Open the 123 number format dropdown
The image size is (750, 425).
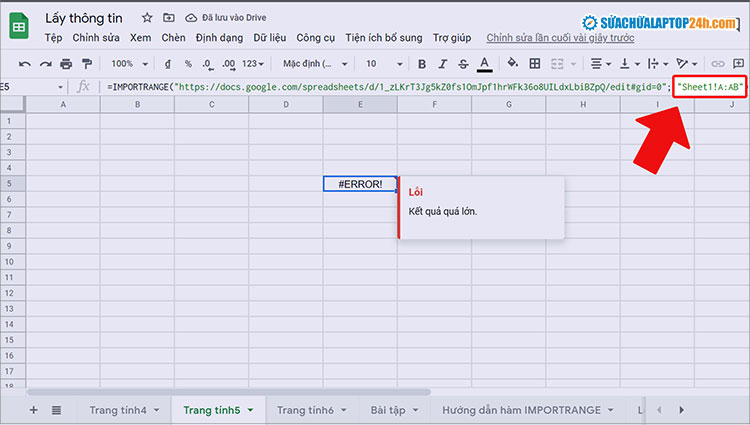coord(253,64)
